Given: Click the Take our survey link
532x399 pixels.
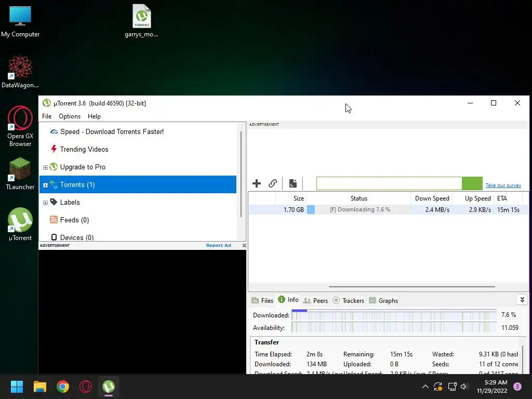Looking at the screenshot, I should click(x=503, y=185).
